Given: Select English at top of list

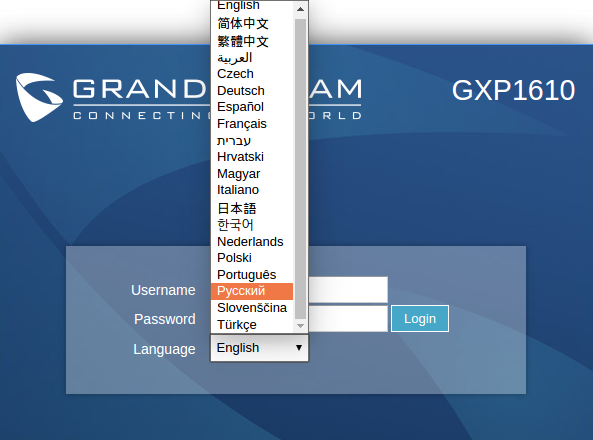Looking at the screenshot, I should [x=252, y=6].
